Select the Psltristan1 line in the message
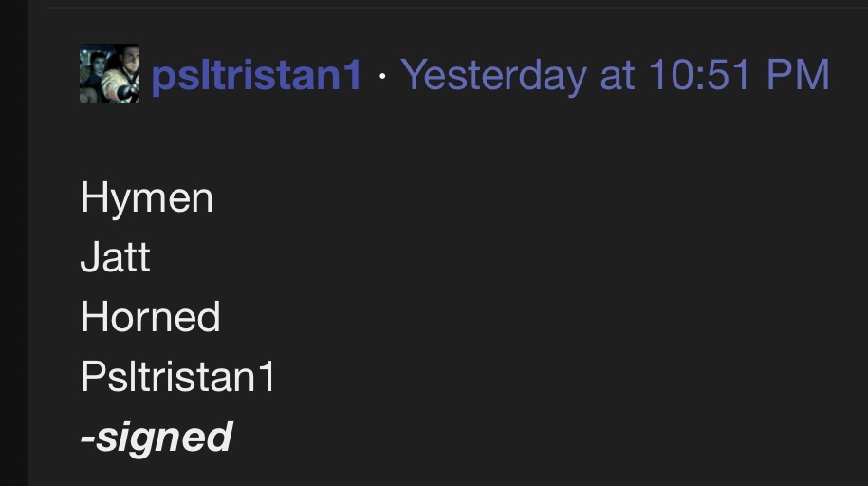868x486 pixels. point(177,376)
